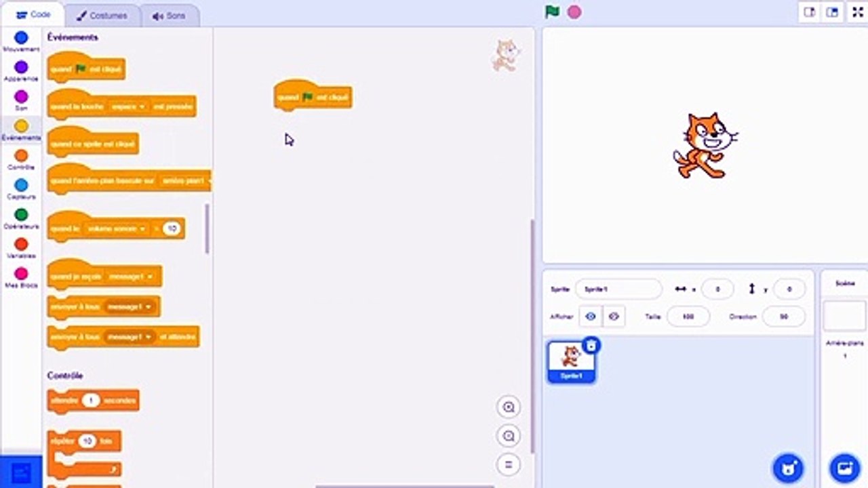Screen dimensions: 868x488
Task: Reset workspace zoom to default
Action: pos(509,464)
